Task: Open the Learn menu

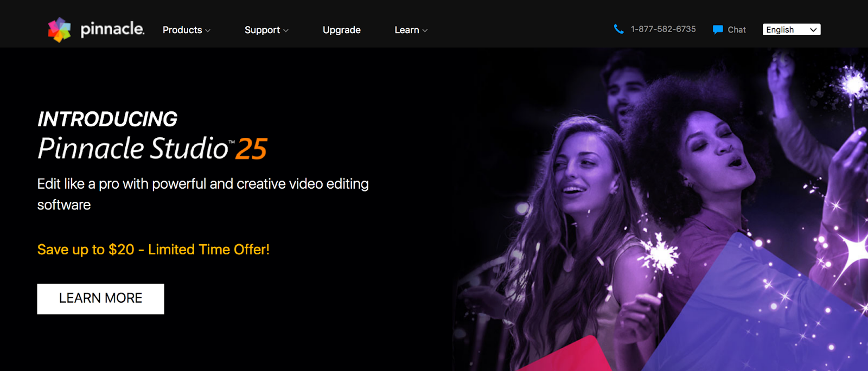Action: tap(411, 30)
